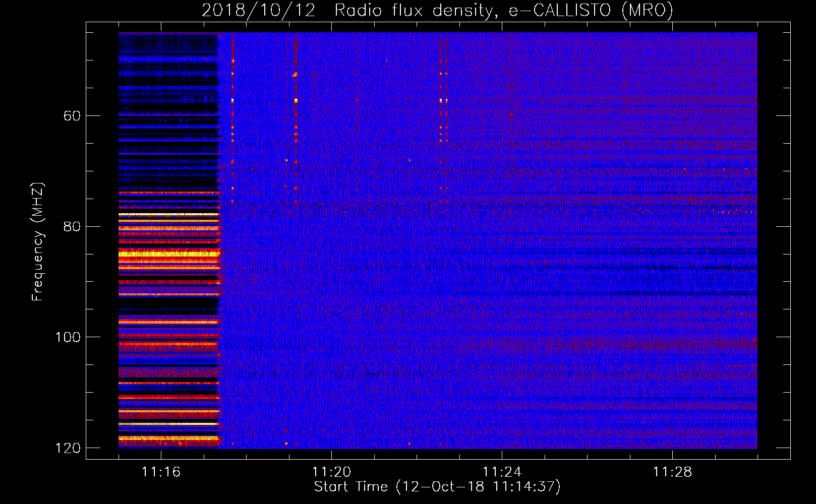Click the 80 frequency tick label
The image size is (816, 504).
[x=72, y=226]
